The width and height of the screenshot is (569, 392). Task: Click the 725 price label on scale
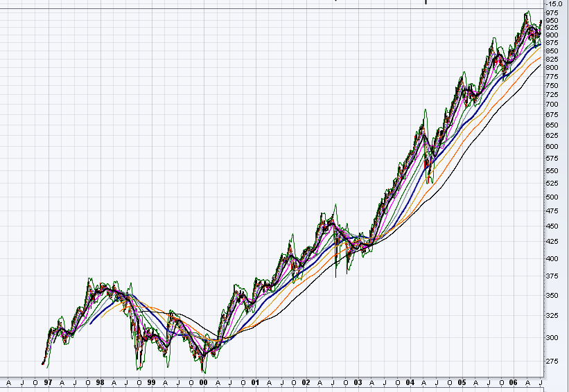pos(552,95)
